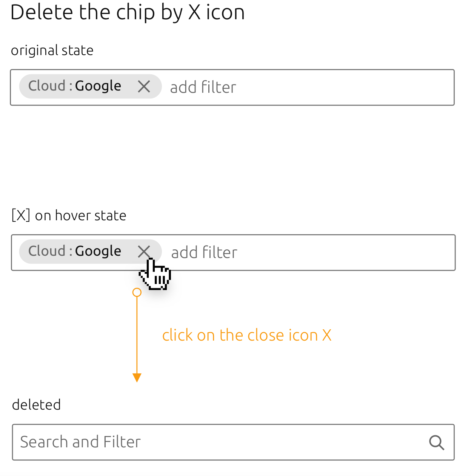Screen dimensions: 471x476
Task: Click the 'original state' label
Action: tap(52, 51)
